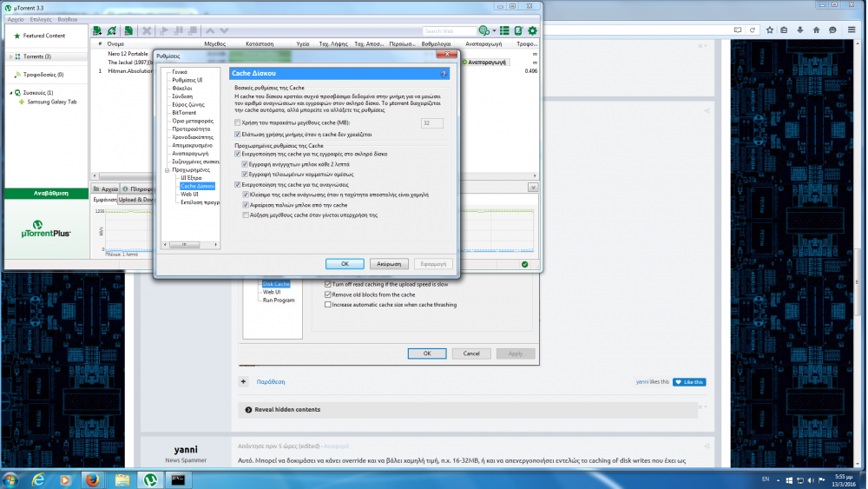Screen dimensions: 868x489
Task: Click the Παράθεση quote link
Action: coord(271,382)
